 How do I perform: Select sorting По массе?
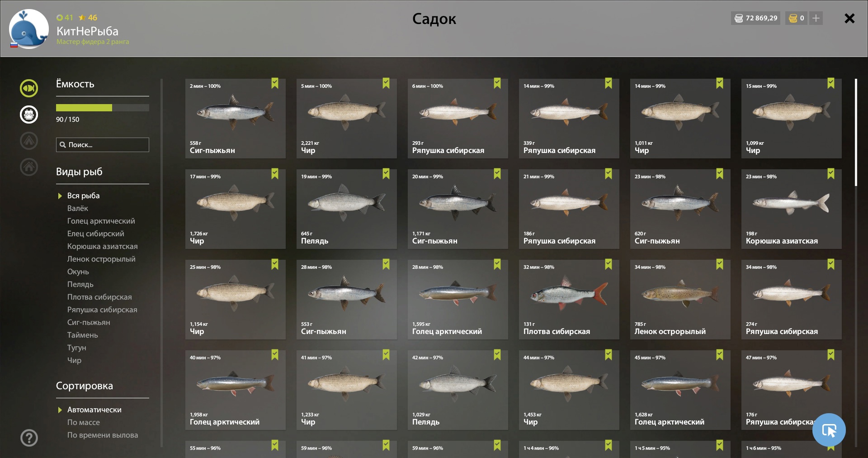[x=84, y=422]
